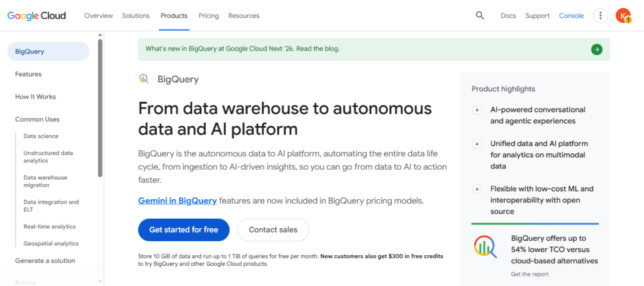Click the BigQuery TCO report magnifier icon
The height and width of the screenshot is (286, 644).
click(485, 247)
